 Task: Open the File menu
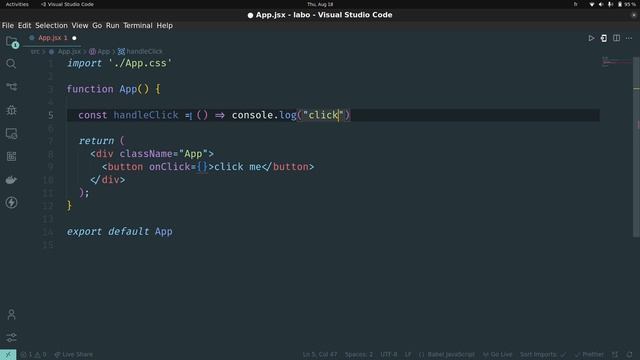[x=8, y=25]
